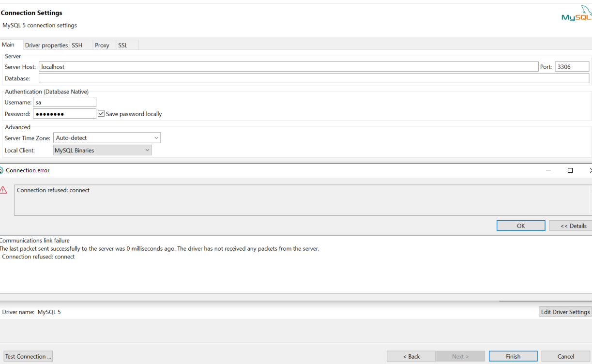Viewport: 592px width, 364px height.
Task: Cancel the connection wizard
Action: tap(566, 356)
